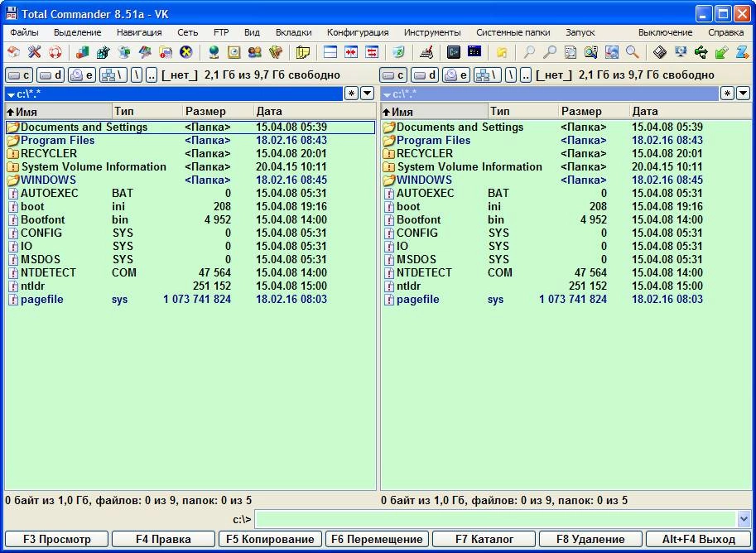Image resolution: width=756 pixels, height=553 pixels.
Task: Sort right panel by Дата column
Action: [691, 112]
